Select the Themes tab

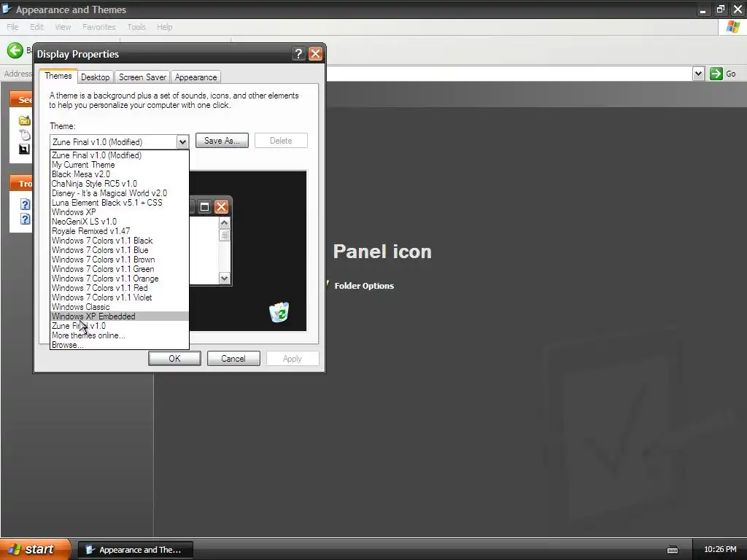tap(58, 76)
